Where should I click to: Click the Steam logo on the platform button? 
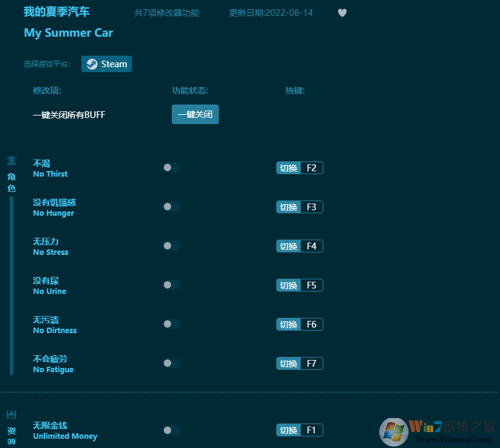(92, 64)
